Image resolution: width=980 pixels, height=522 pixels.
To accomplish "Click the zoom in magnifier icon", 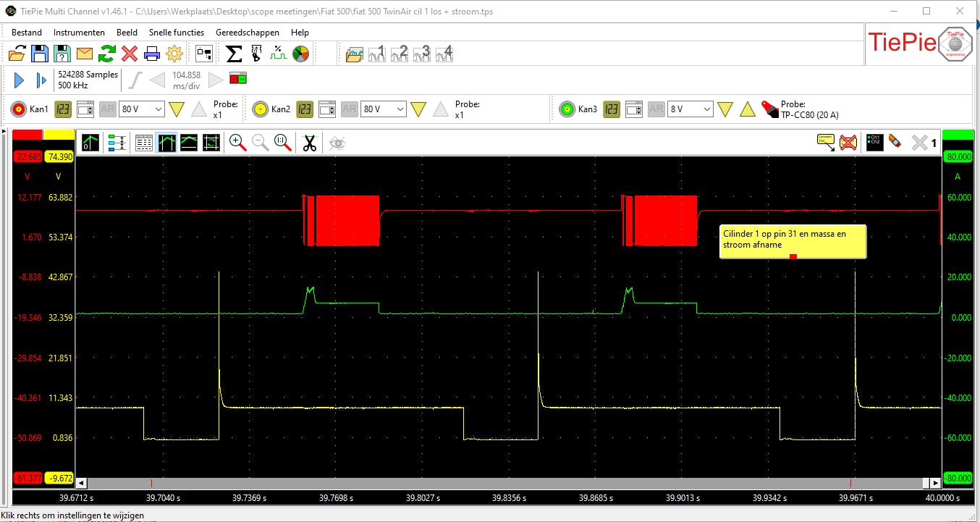I will (237, 143).
